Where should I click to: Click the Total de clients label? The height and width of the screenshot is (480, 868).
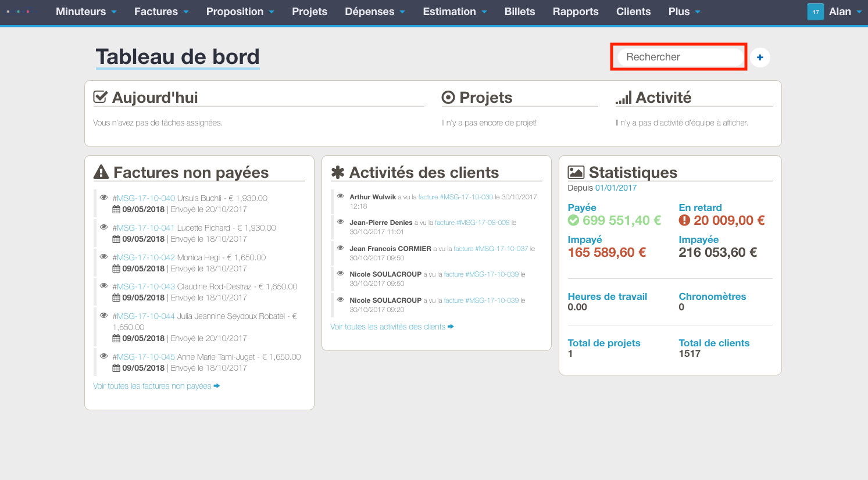(714, 343)
